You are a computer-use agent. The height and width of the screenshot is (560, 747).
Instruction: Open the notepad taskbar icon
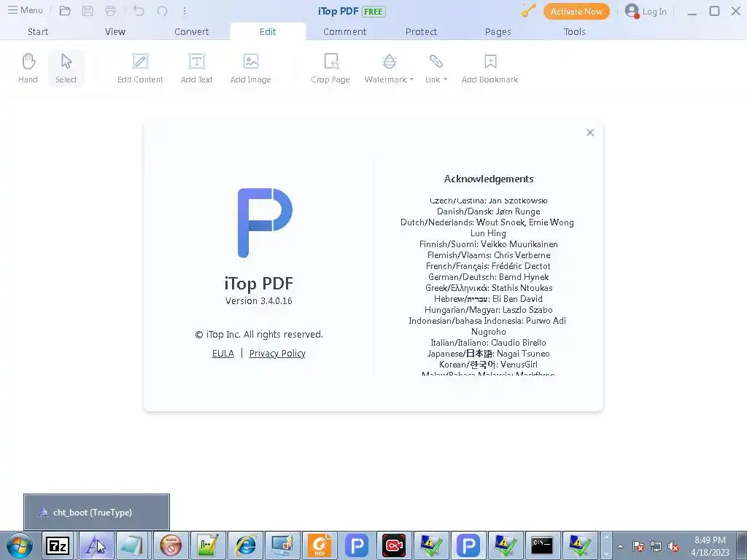(x=131, y=545)
